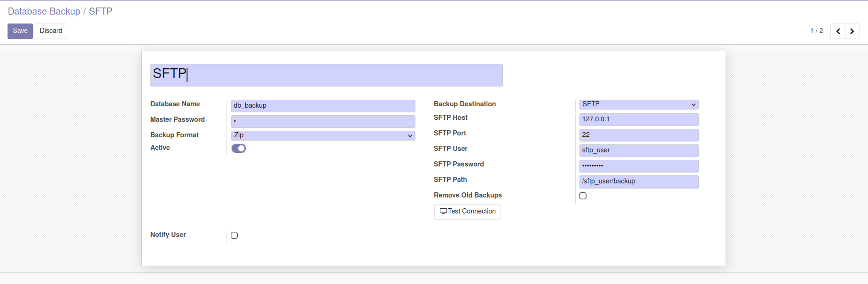Click the 1 / 2 pager counter
The width and height of the screenshot is (868, 284).
click(816, 31)
